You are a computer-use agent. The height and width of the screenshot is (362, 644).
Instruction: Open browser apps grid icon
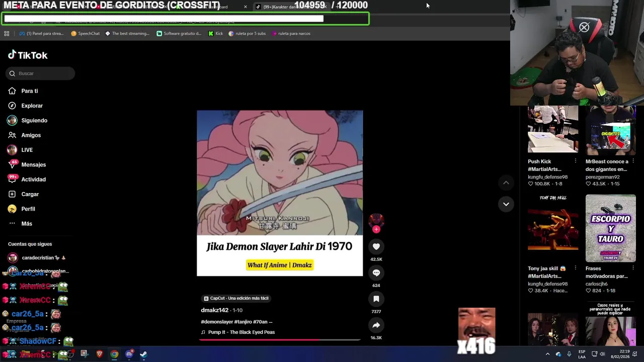point(7,34)
